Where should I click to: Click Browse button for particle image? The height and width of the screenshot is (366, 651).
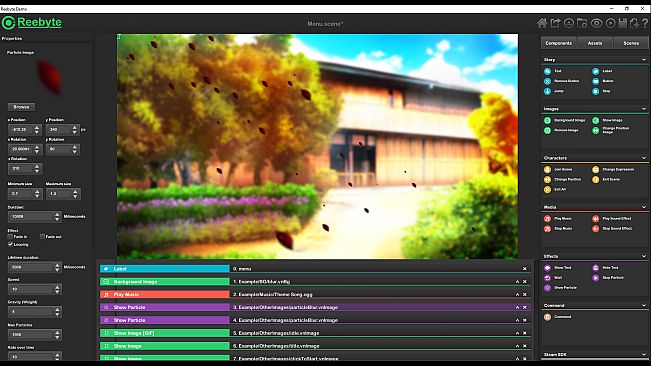(x=21, y=107)
